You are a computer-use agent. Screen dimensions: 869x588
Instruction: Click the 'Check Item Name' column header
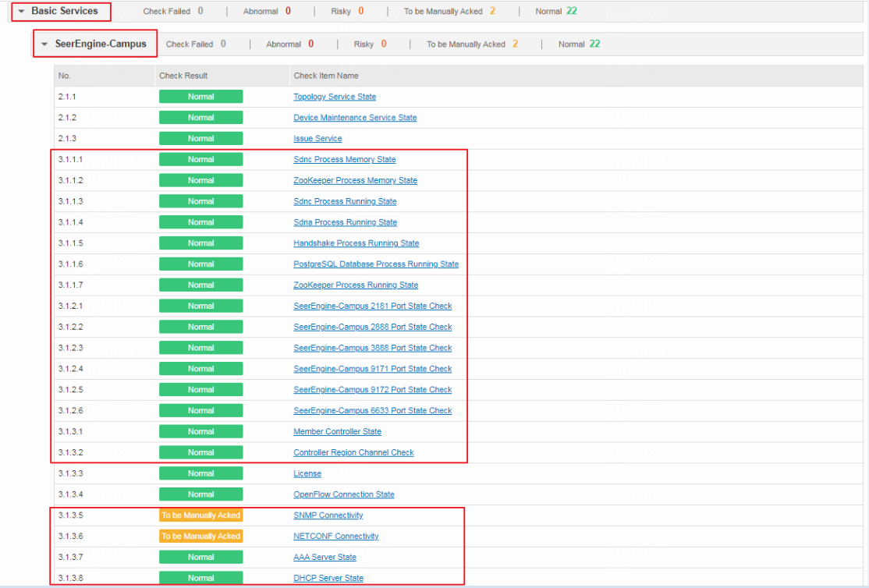(326, 76)
